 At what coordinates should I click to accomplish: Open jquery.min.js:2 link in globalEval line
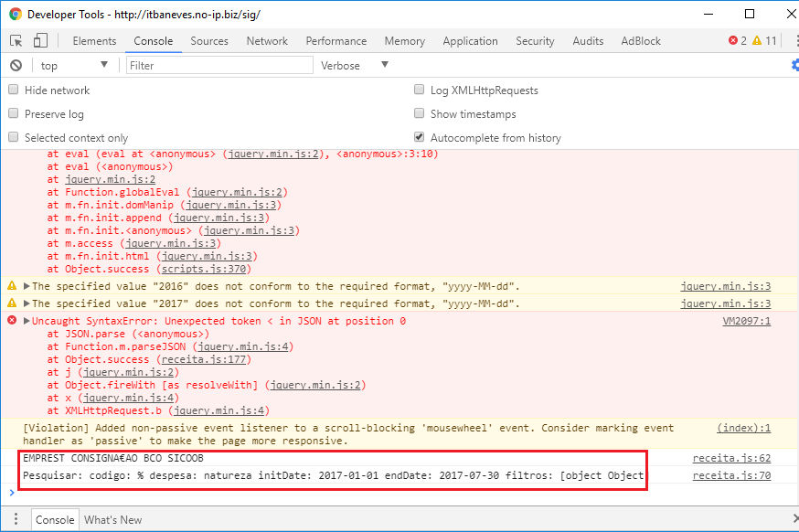coord(237,192)
